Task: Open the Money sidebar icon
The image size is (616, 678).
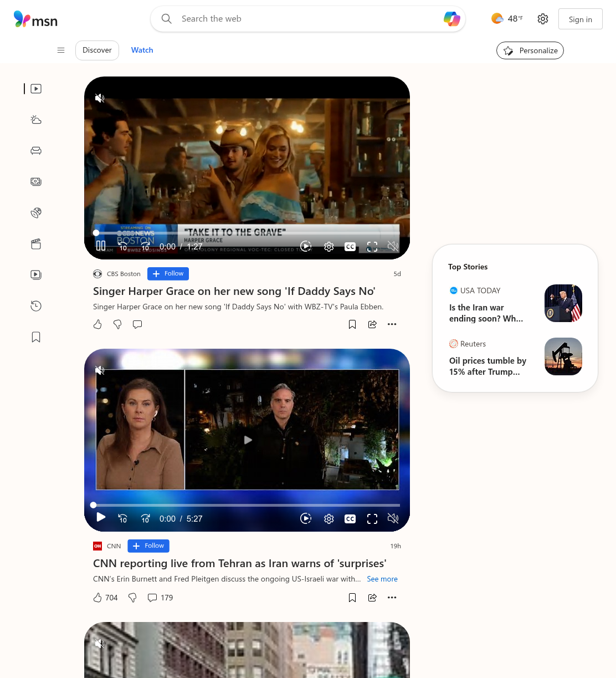Action: (36, 182)
